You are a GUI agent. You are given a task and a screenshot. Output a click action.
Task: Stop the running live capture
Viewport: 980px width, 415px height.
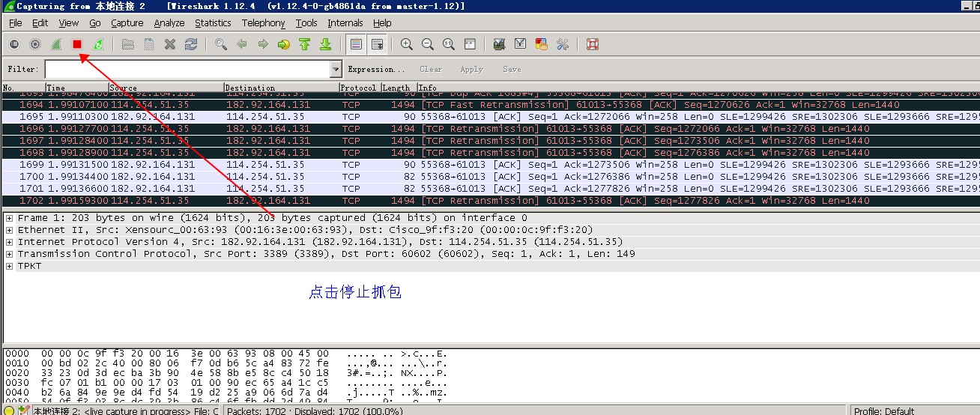(x=77, y=44)
